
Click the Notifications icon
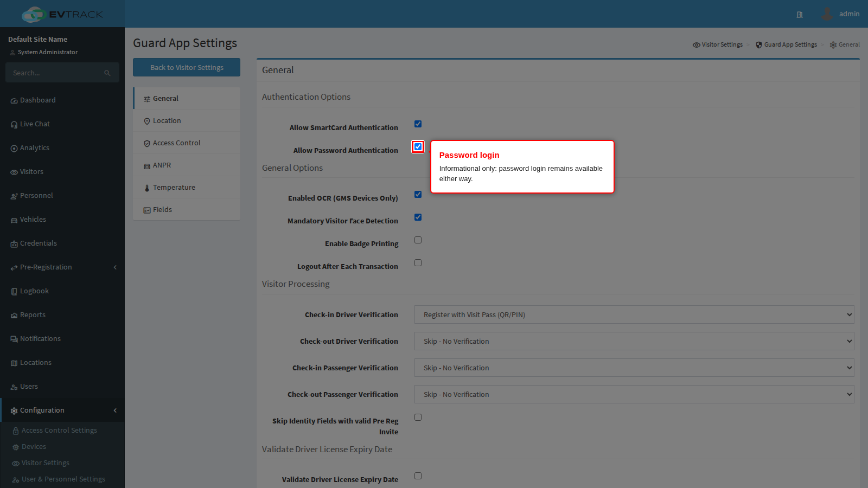tap(14, 339)
